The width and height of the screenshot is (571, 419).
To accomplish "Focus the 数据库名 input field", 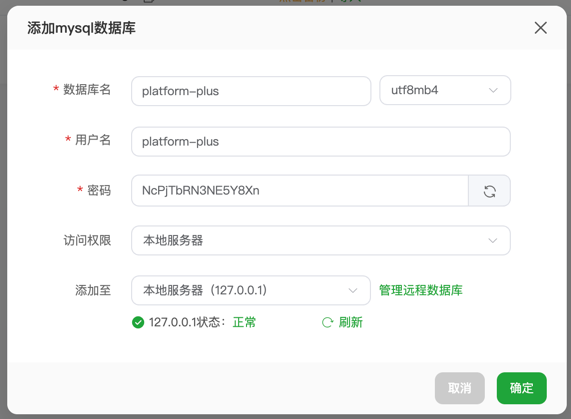I will 251,91.
